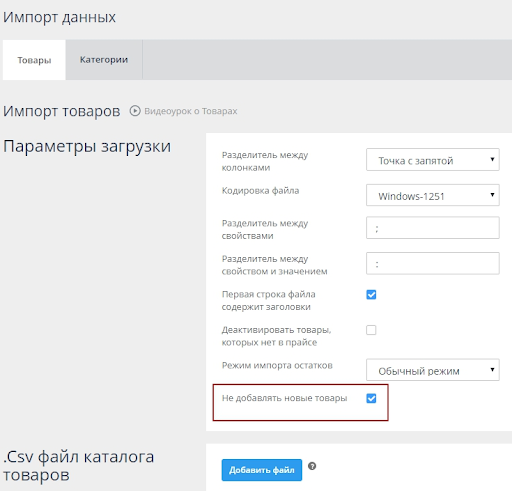Click the play icon beside Видеоурок о Товарах
The height and width of the screenshot is (491, 512).
point(135,111)
